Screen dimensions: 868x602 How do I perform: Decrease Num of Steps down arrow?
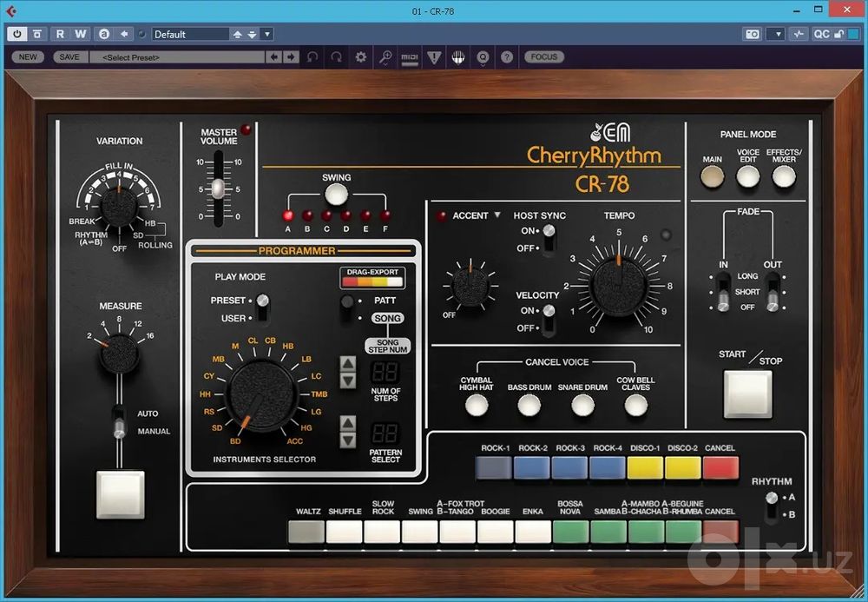point(348,380)
